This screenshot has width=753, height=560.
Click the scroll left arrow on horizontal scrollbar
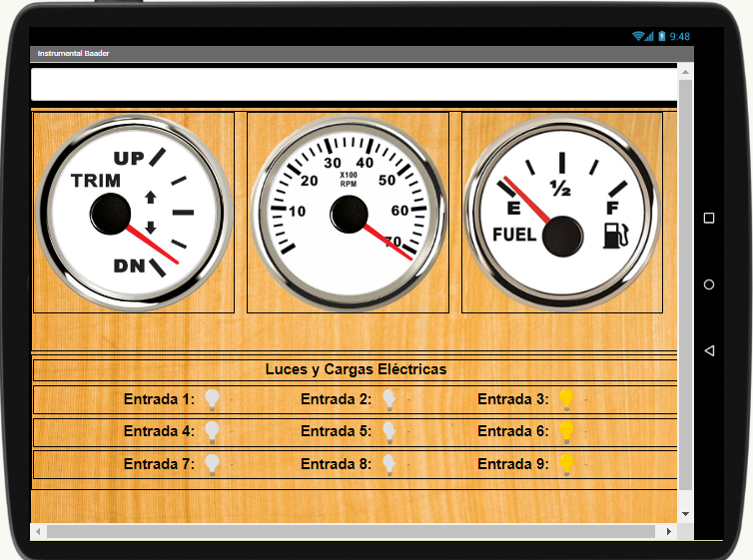(x=38, y=531)
